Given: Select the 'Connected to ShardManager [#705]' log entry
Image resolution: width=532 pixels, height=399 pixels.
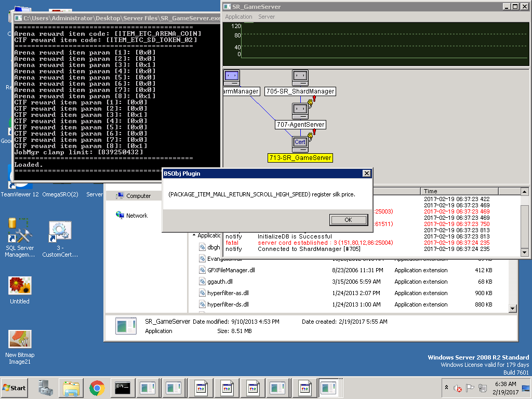Looking at the screenshot, I should click(372, 249).
